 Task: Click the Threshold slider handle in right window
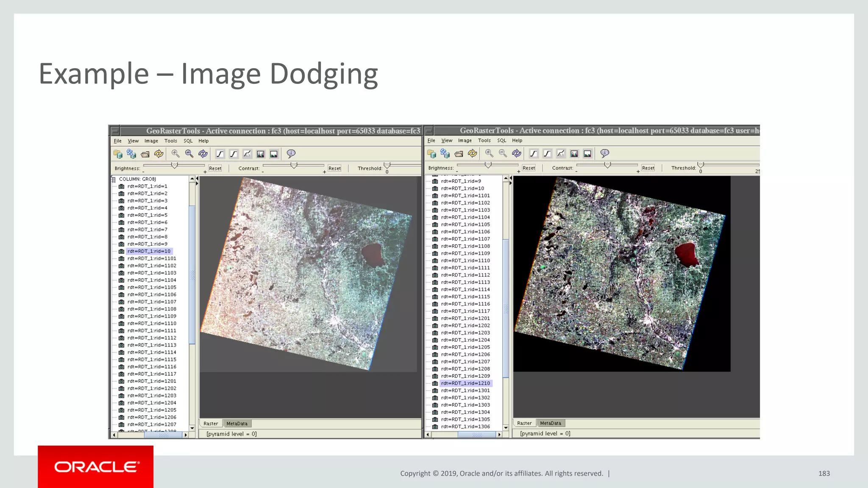tap(701, 164)
